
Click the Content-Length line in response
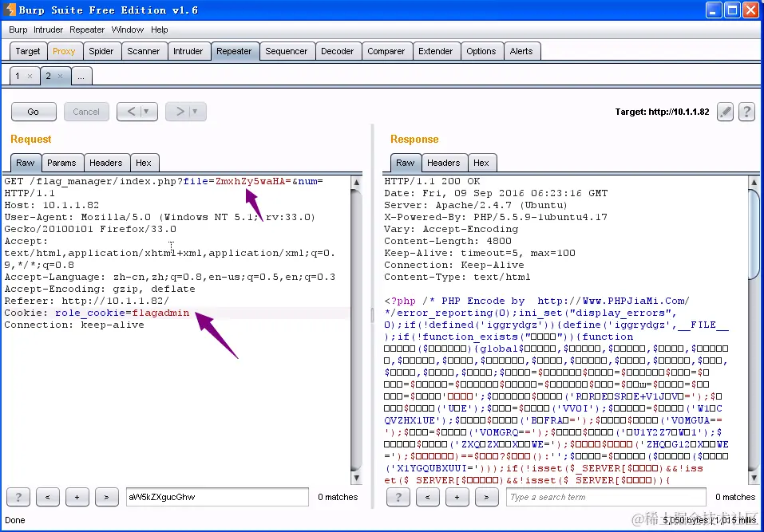click(x=448, y=241)
